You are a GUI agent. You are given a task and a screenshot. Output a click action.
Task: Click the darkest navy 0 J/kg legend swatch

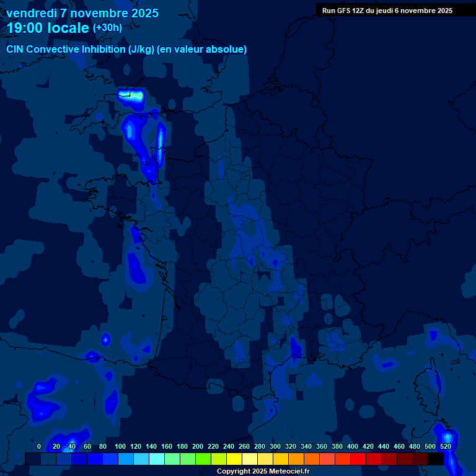pos(33,459)
